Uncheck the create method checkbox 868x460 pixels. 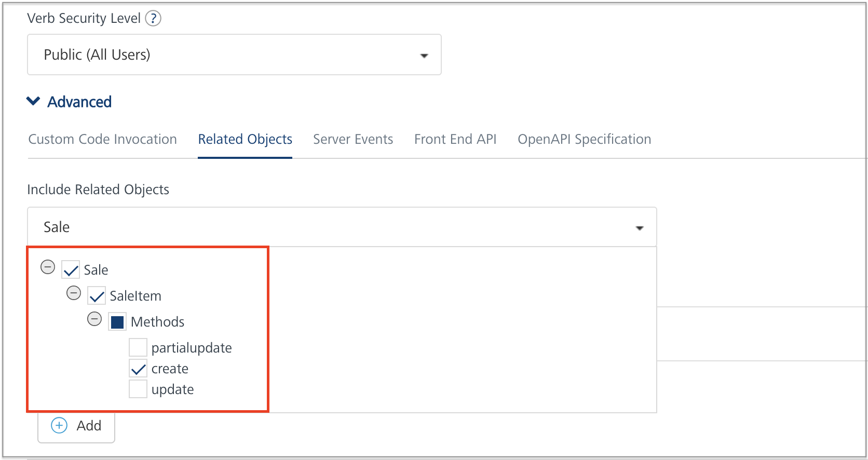pos(138,369)
